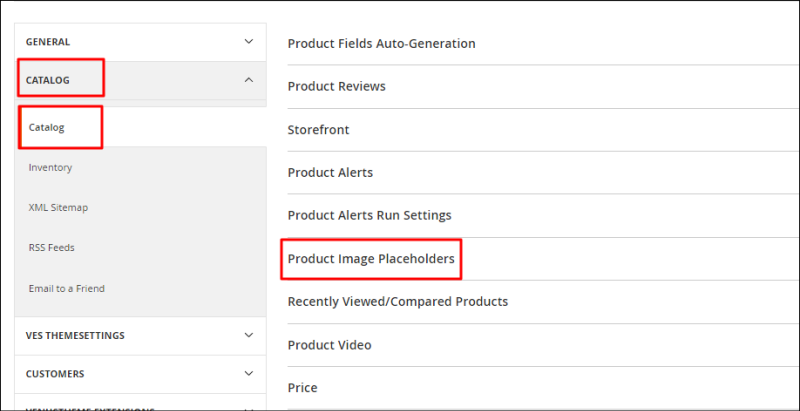
Task: Open RSS Feeds settings
Action: tap(52, 248)
